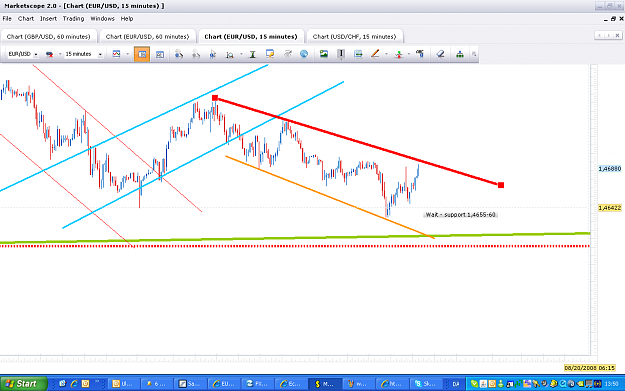Select the mouse cursor pointer tool
The height and width of the screenshot is (391, 625).
click(212, 54)
